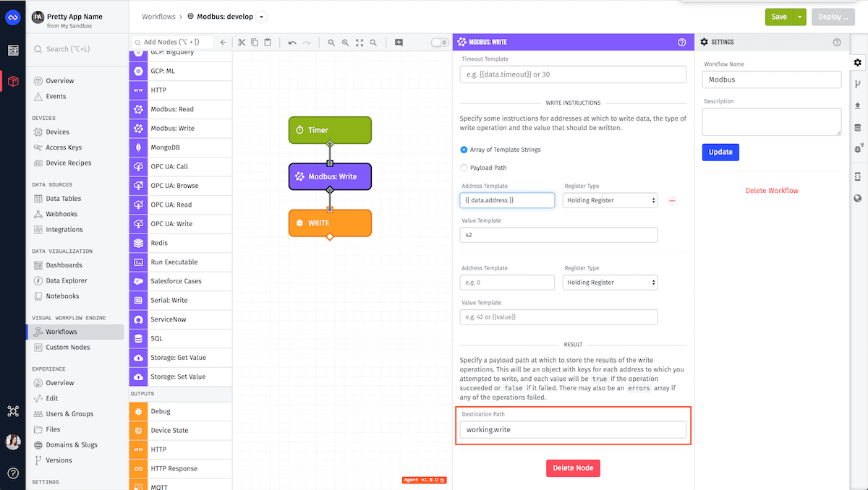Select Payload Path radio option
Screen dimensions: 868x490
pos(464,168)
